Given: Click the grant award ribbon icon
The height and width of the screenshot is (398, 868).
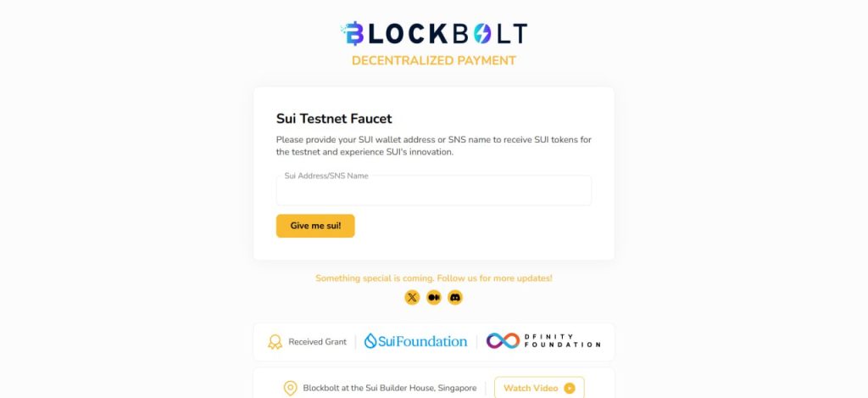Looking at the screenshot, I should (275, 342).
